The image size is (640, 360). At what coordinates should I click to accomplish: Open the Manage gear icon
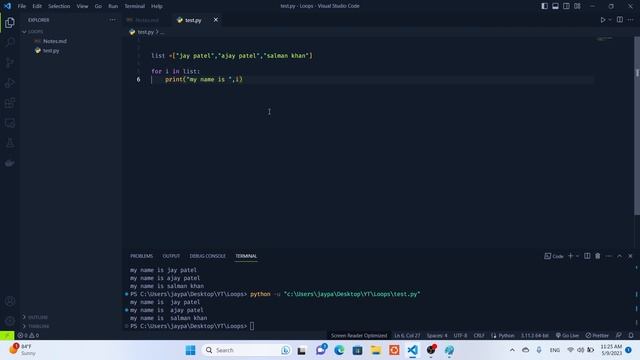(x=10, y=321)
